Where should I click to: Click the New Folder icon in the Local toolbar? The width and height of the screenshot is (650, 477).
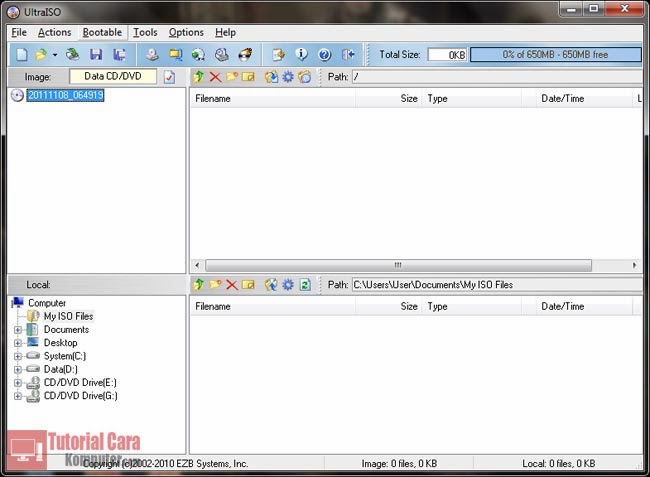click(x=215, y=285)
